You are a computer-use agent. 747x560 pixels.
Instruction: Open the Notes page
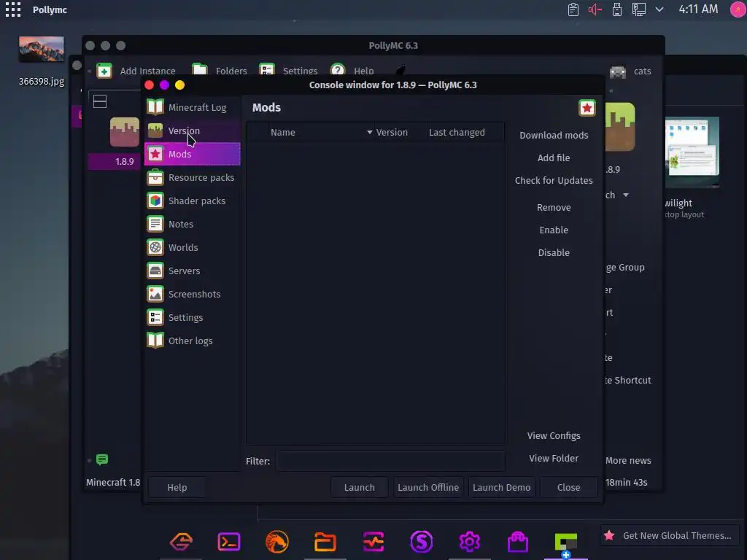(193, 225)
